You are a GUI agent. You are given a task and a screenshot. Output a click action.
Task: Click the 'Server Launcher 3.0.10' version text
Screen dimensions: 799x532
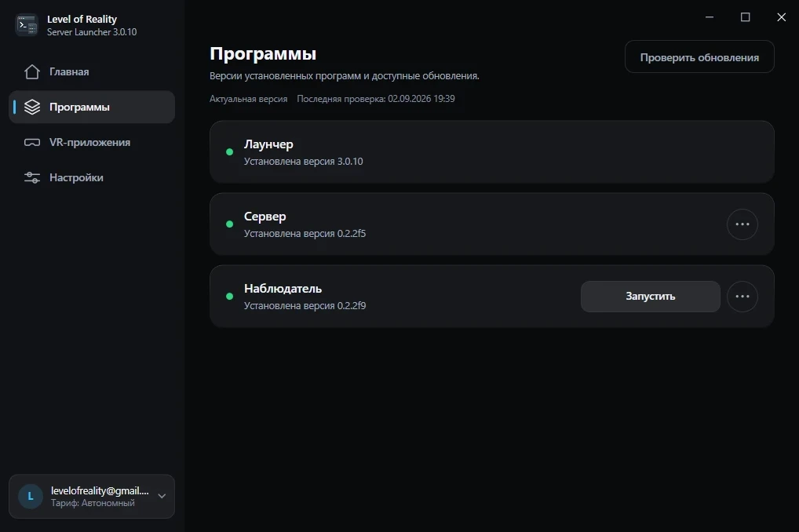92,32
